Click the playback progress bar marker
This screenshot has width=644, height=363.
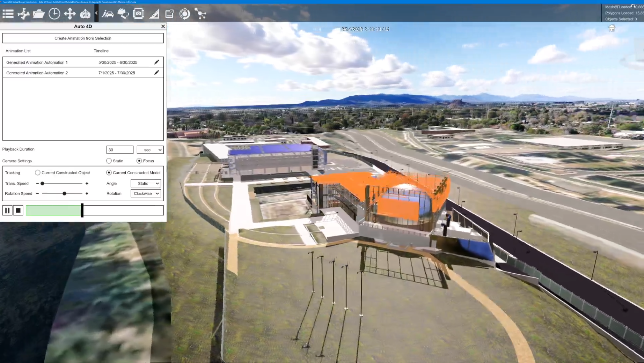[x=82, y=210]
